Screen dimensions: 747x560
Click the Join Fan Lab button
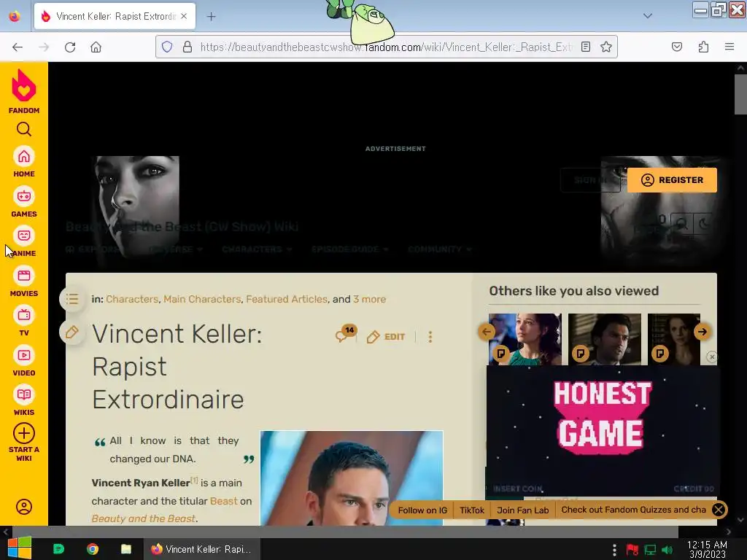coord(522,510)
